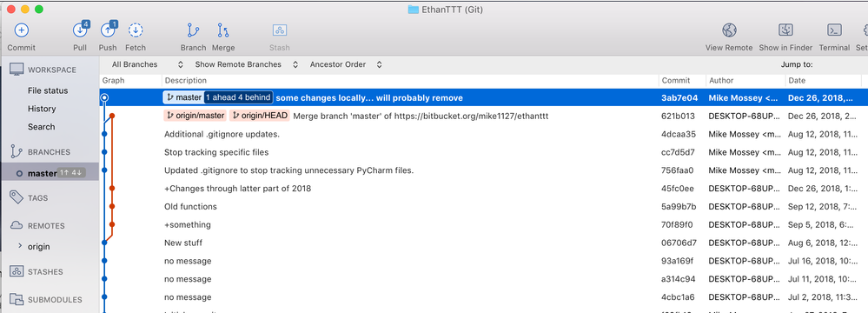Click the Push icon with badge 1
Screen dimensions: 868x313
(x=108, y=30)
